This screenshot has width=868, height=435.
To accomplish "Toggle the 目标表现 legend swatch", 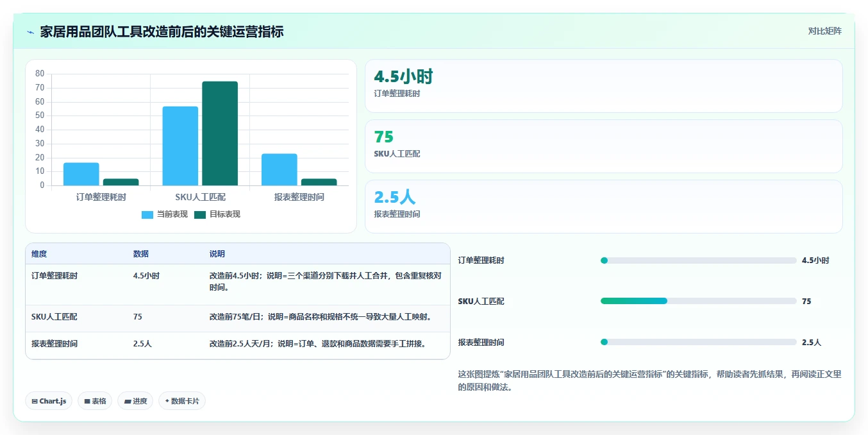I will click(x=200, y=214).
